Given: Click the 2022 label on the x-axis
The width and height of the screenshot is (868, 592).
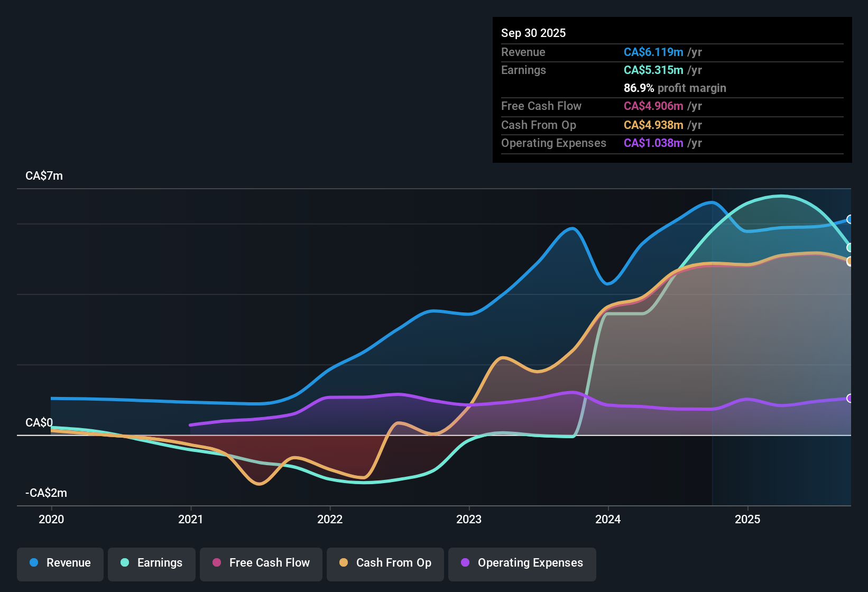Looking at the screenshot, I should [330, 520].
